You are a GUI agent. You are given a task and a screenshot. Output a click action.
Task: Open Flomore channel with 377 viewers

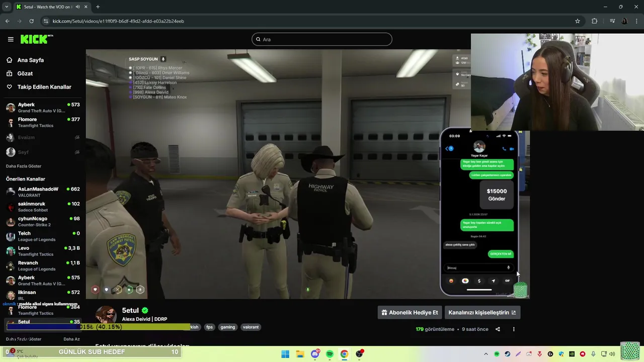[42, 122]
